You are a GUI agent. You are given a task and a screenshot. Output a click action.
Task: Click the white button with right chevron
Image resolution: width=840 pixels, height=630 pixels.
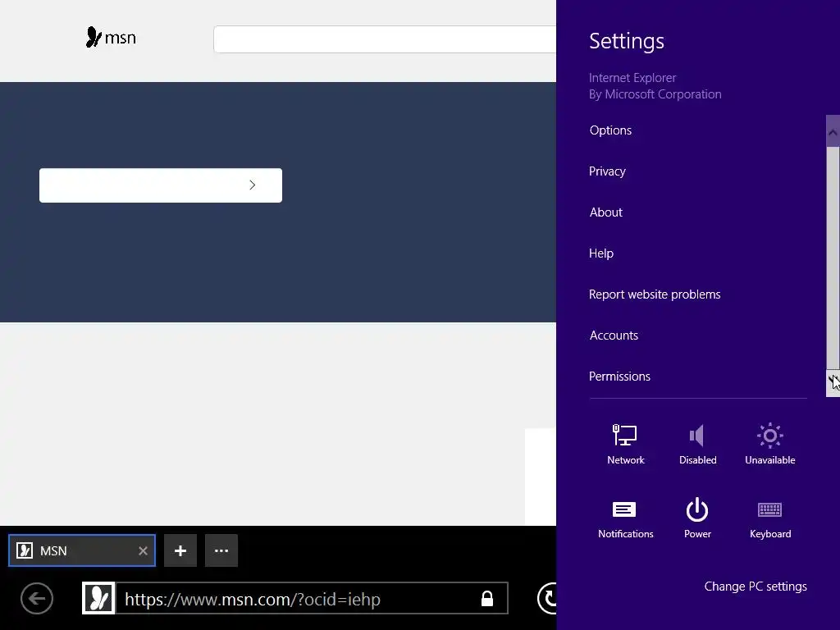pos(161,185)
